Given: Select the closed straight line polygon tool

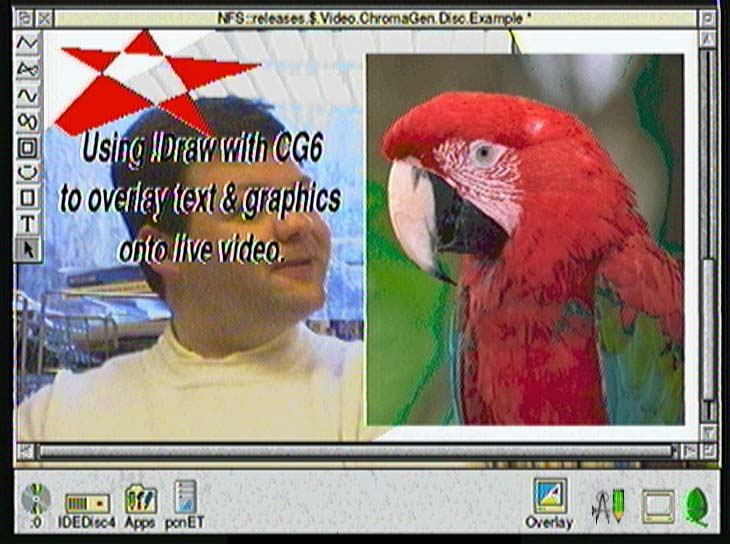Looking at the screenshot, I should tap(28, 69).
